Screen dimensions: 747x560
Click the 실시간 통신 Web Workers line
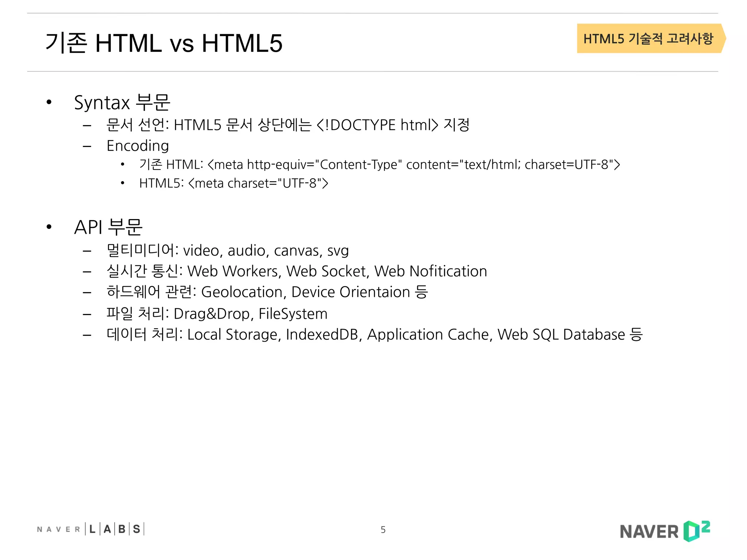click(x=297, y=271)
